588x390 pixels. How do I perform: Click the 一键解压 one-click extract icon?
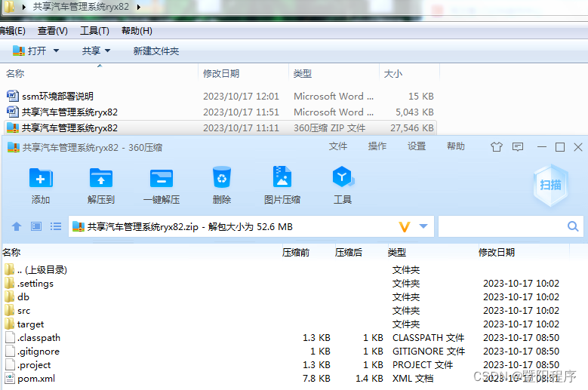tap(162, 178)
